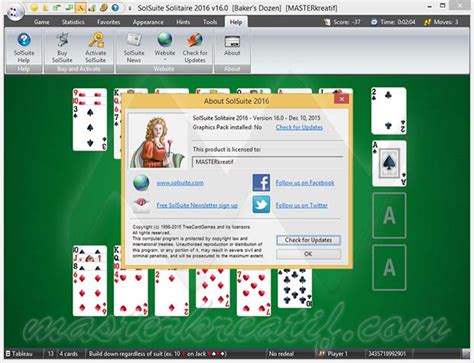Open Free SolSuite Newsletter sign up link

(x=197, y=205)
